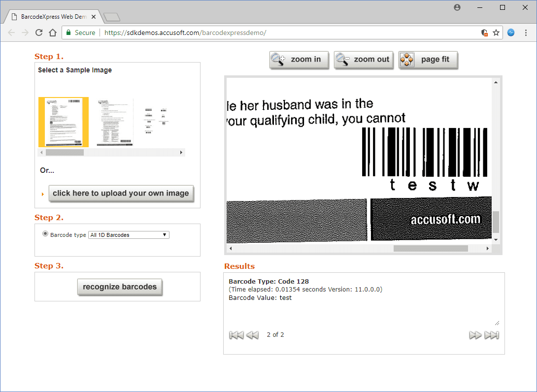Click image viewer scroll down arrow
The width and height of the screenshot is (537, 392).
pyautogui.click(x=496, y=240)
